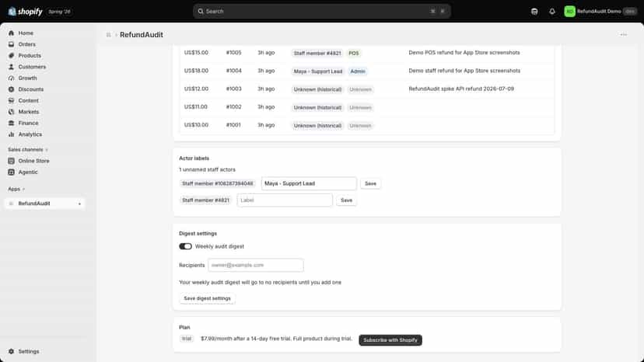Go to Analytics in the sidebar
The image size is (644, 362).
(30, 134)
